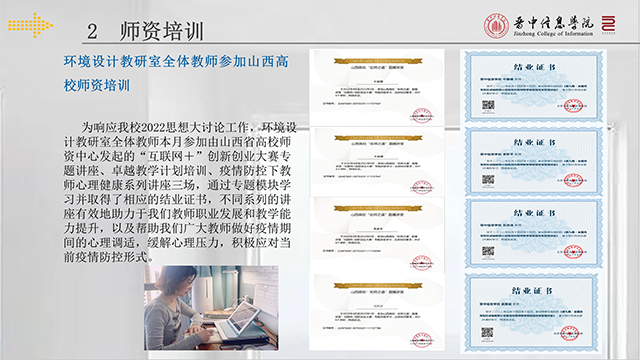Image resolution: width=640 pixels, height=360 pixels.
Task: Select the bottom white gold-banner certificate image
Action: pyautogui.click(x=377, y=311)
